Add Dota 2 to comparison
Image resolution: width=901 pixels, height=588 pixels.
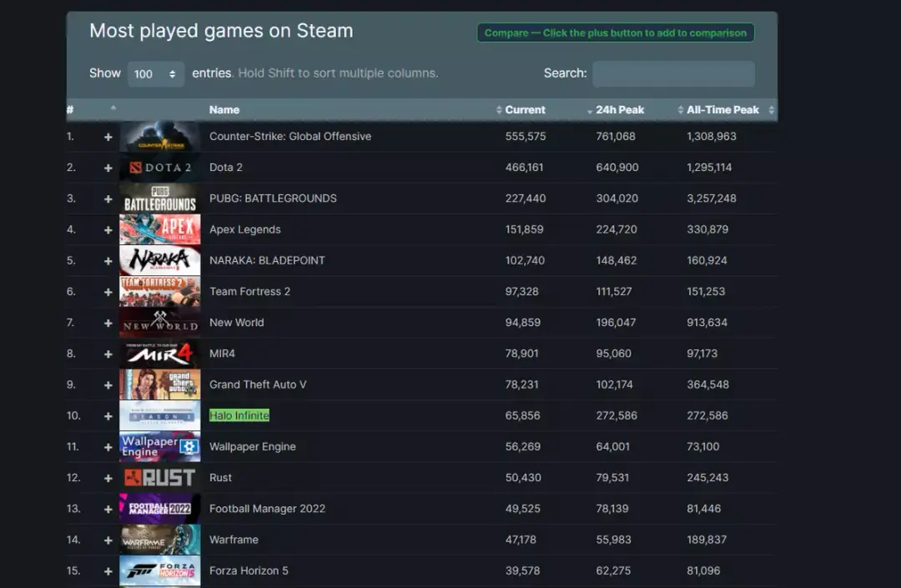[x=108, y=168]
